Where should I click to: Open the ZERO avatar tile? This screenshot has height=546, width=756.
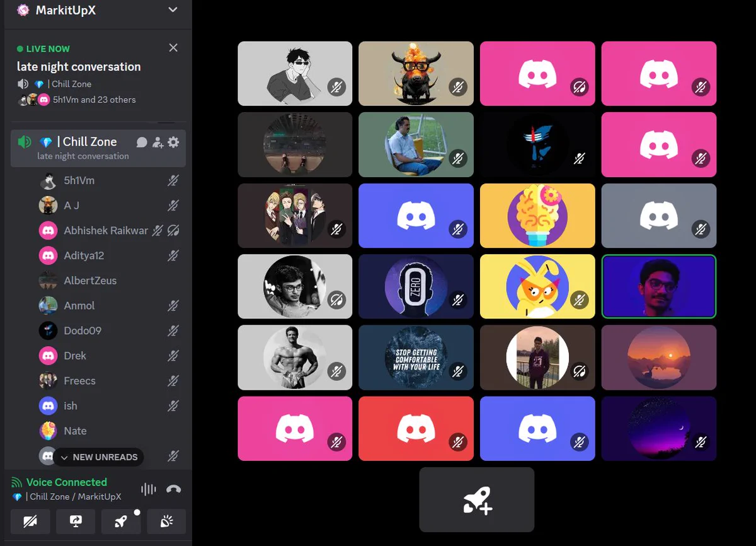pos(416,286)
